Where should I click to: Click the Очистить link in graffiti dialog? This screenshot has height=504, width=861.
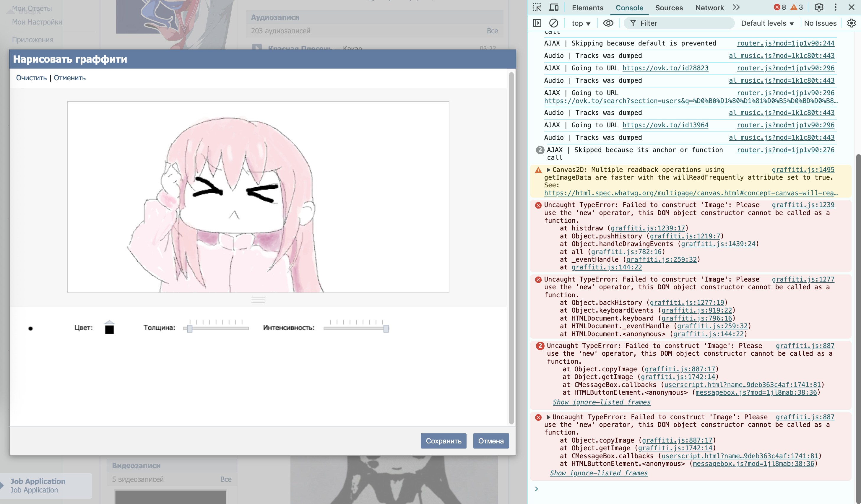point(31,78)
